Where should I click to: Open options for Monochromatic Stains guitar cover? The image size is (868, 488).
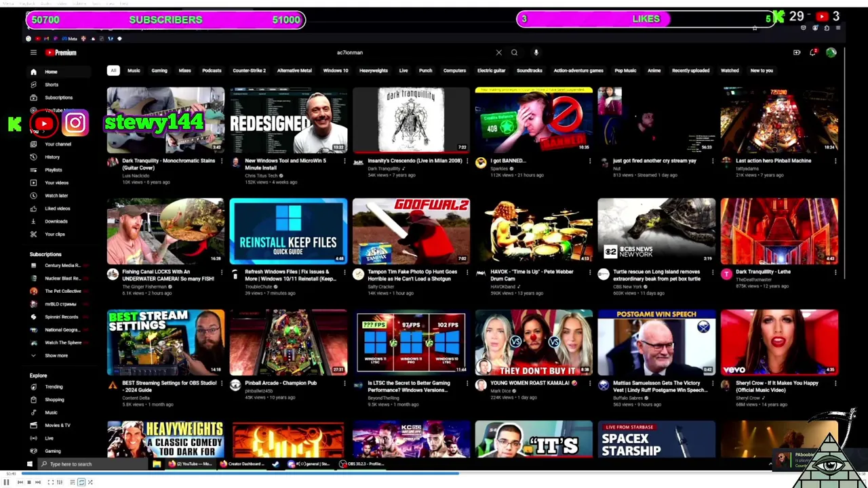tap(221, 161)
